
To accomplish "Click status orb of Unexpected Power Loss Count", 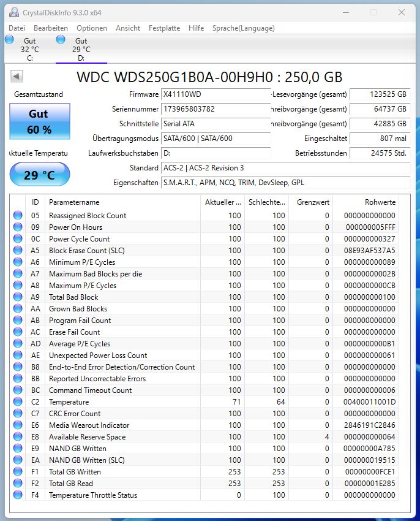I will [18, 355].
